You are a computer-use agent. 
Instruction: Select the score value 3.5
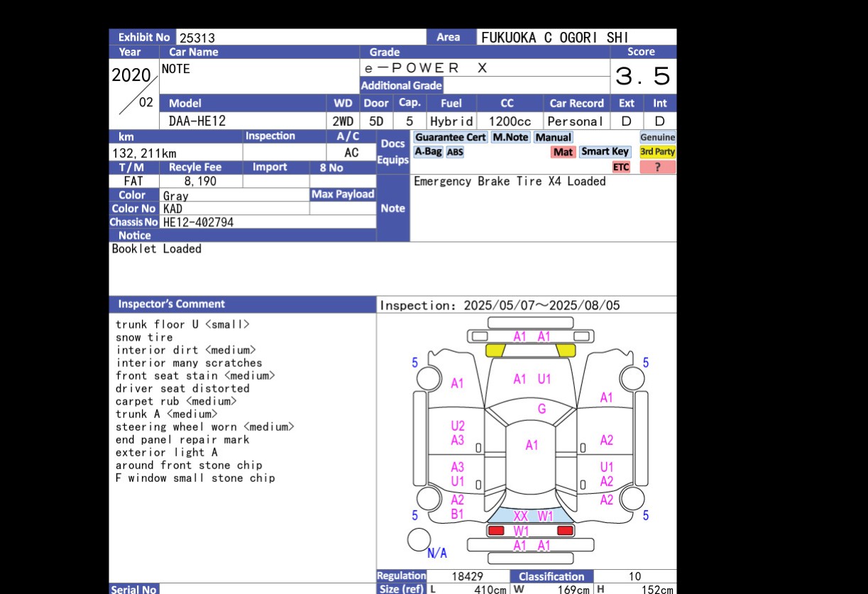point(642,76)
